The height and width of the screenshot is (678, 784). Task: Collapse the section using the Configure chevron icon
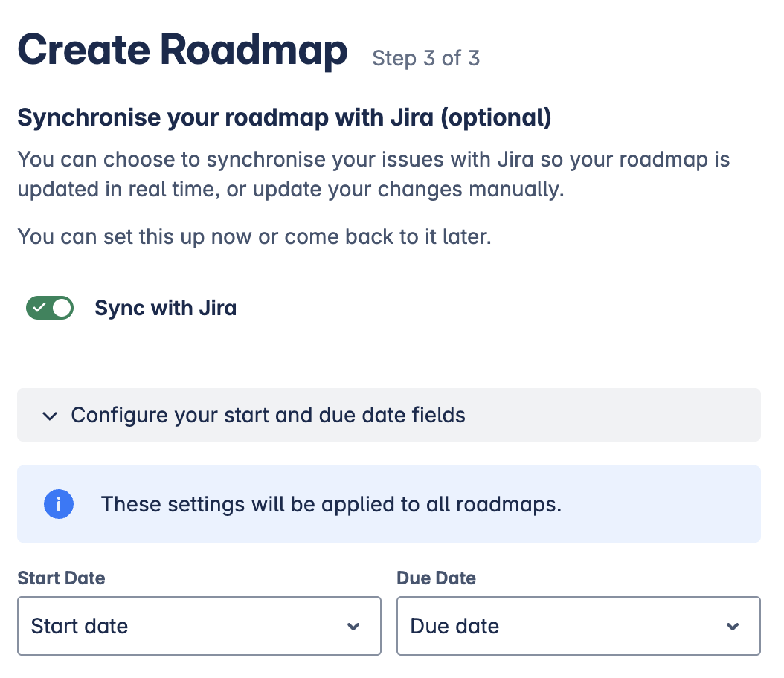(50, 416)
